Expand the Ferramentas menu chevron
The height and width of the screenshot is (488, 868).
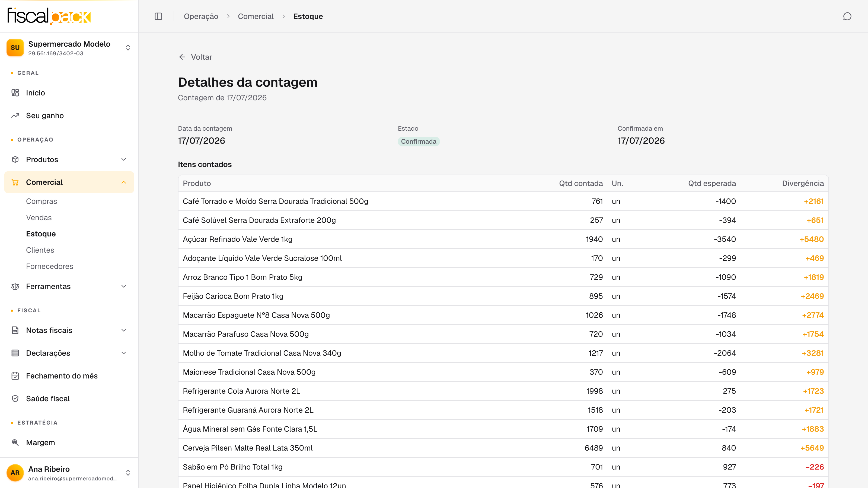[124, 286]
